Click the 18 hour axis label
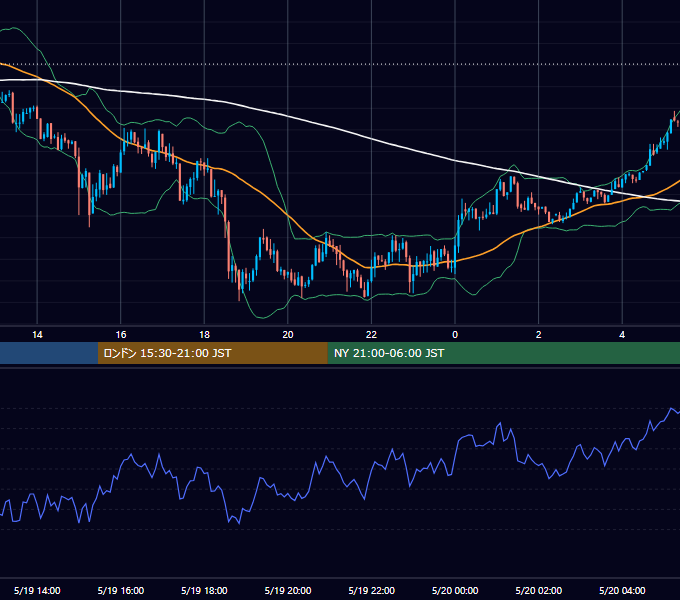This screenshot has width=680, height=600. 204,335
